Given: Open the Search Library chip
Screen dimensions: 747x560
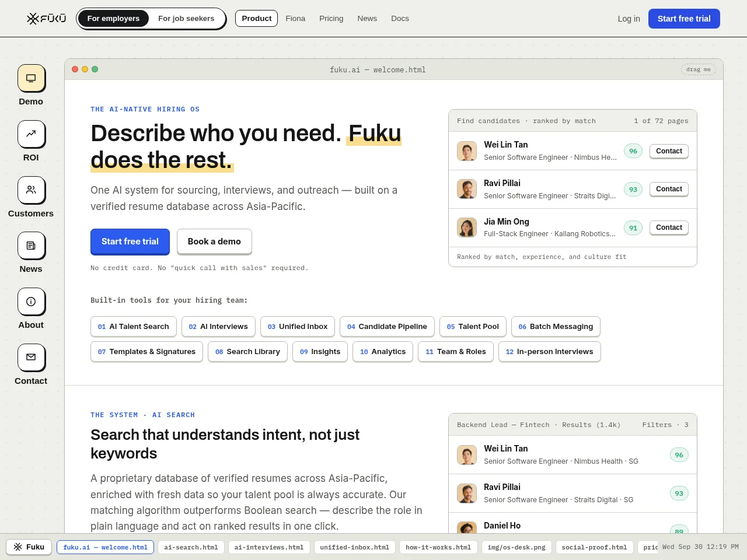Looking at the screenshot, I should pos(247,352).
